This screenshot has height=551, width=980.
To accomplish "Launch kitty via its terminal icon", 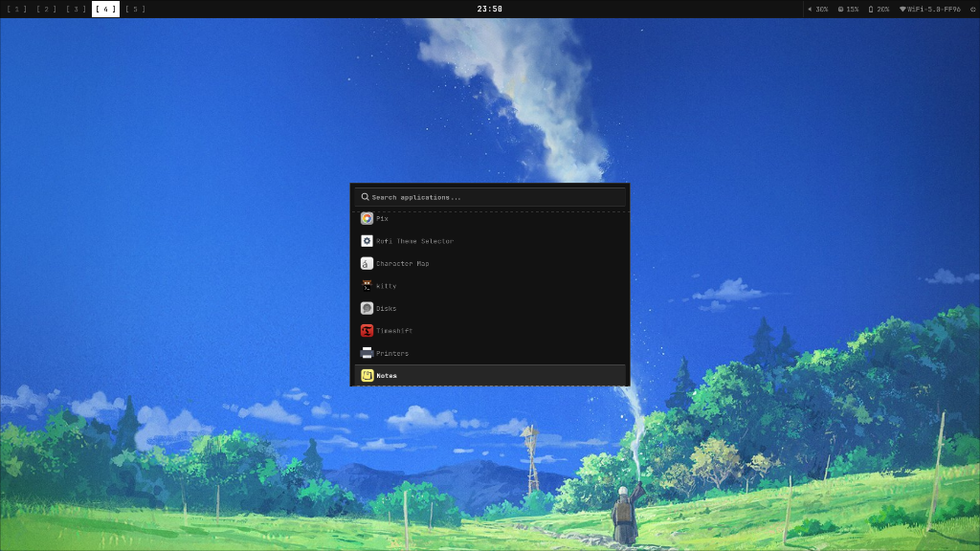I will (x=367, y=286).
